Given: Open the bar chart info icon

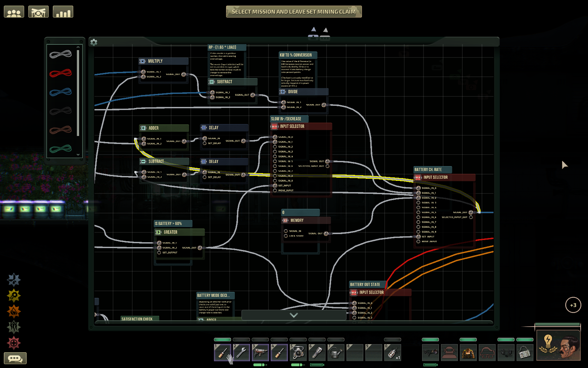Looking at the screenshot, I should click(63, 12).
